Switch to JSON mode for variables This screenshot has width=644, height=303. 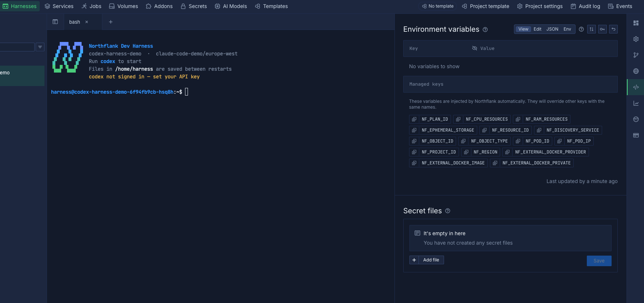tap(552, 29)
